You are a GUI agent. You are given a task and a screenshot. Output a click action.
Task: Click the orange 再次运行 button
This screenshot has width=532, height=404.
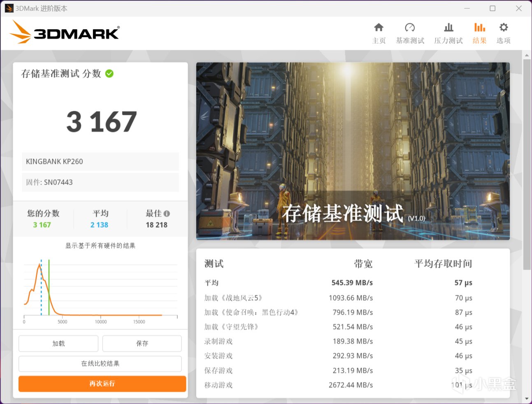[x=102, y=384]
